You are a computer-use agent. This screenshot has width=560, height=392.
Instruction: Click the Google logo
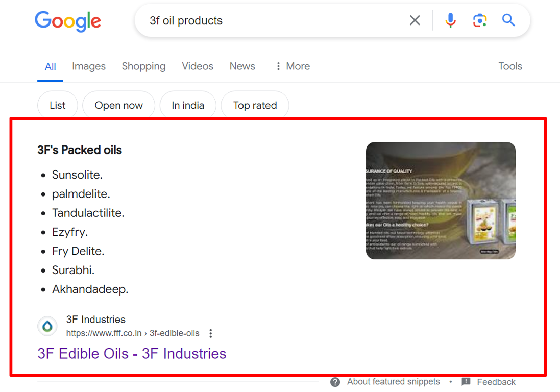click(68, 21)
